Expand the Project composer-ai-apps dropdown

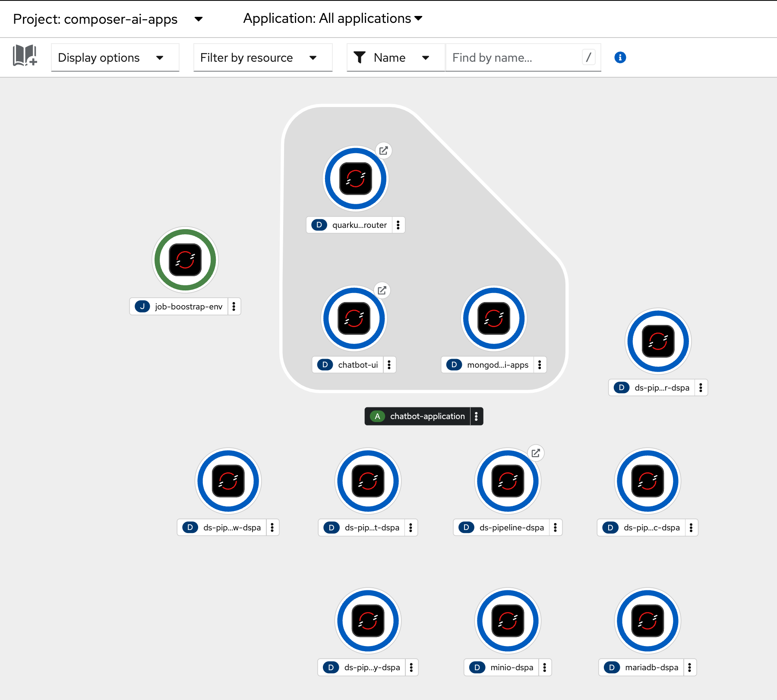(108, 19)
